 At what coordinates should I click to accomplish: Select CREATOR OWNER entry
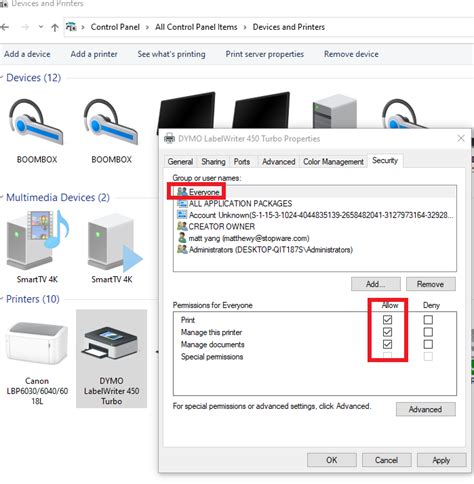tap(315, 227)
